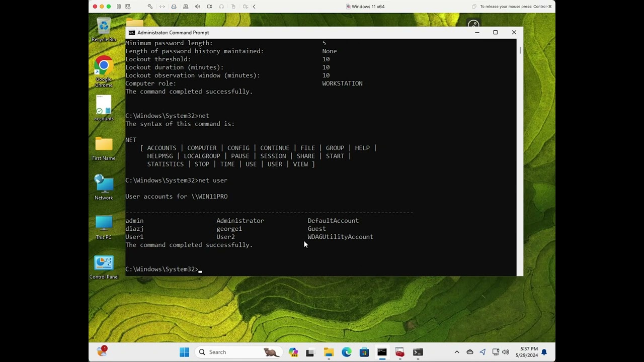Click the VM hard disk icon

[174, 7]
